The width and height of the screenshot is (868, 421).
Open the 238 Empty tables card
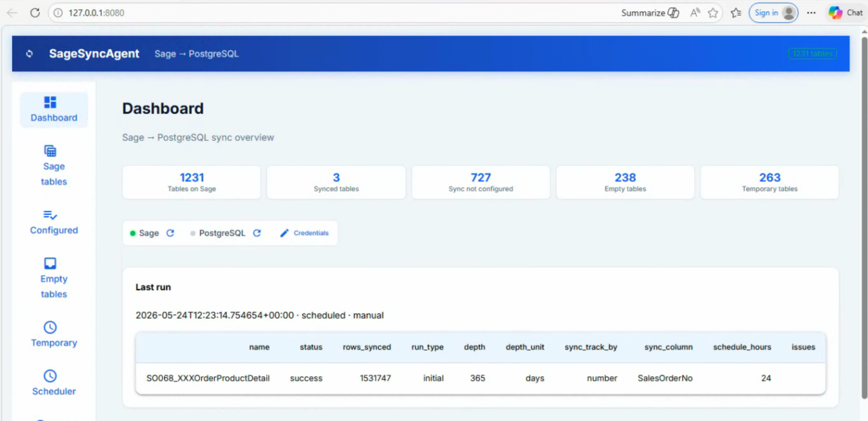tap(625, 182)
